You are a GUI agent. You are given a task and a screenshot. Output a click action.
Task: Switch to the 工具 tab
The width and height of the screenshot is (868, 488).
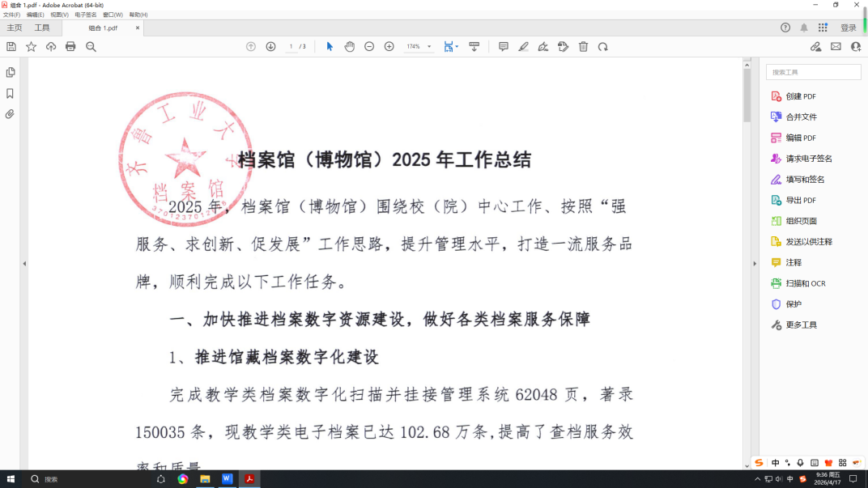pyautogui.click(x=42, y=28)
